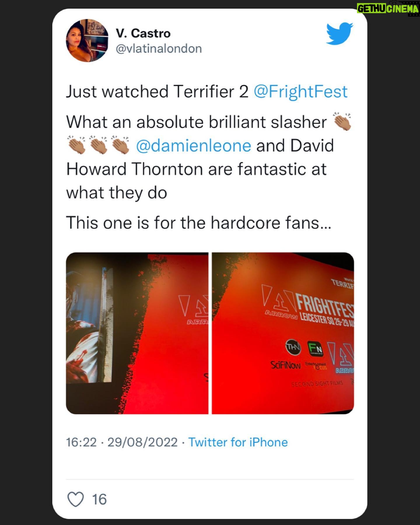Viewport: 420px width, 525px height.
Task: Open the @damienleone mention link
Action: pyautogui.click(x=193, y=146)
